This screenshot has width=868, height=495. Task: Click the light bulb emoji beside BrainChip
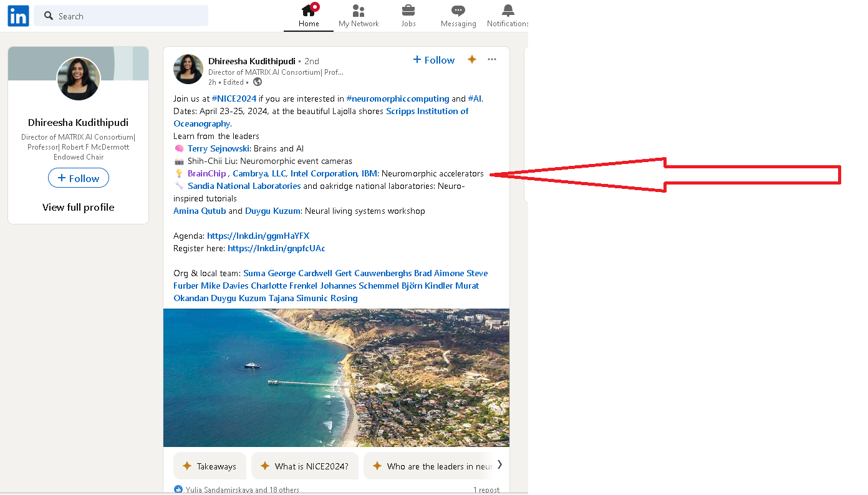(x=179, y=173)
